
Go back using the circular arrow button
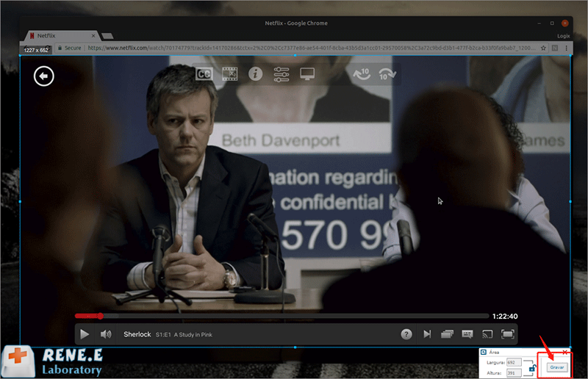click(x=44, y=76)
